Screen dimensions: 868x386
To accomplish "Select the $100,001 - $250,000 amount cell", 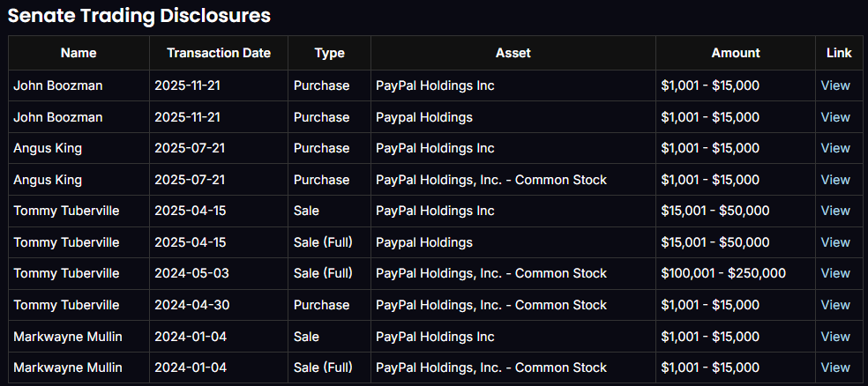I will [x=722, y=273].
